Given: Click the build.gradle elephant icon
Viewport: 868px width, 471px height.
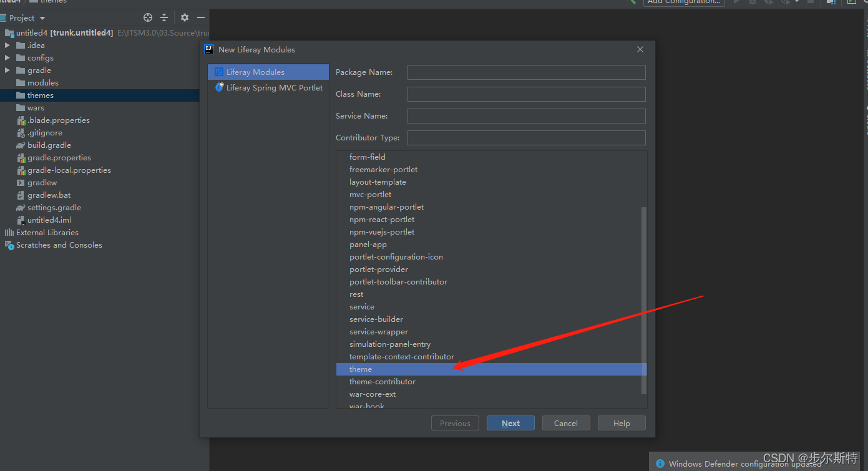Looking at the screenshot, I should pos(21,145).
